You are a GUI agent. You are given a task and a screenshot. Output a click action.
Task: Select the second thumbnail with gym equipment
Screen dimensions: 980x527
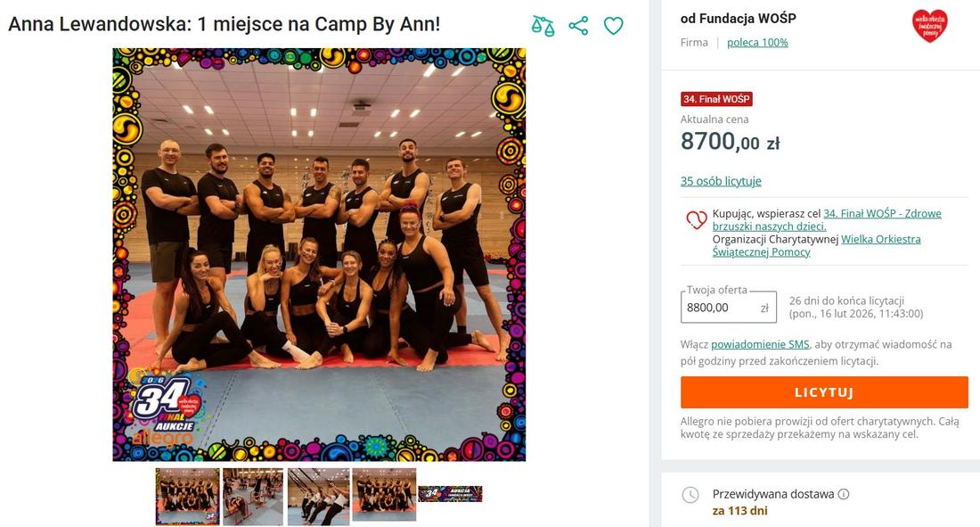(253, 497)
